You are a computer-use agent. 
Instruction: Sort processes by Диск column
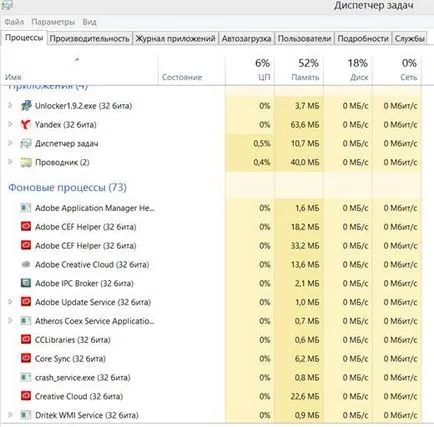(x=348, y=71)
